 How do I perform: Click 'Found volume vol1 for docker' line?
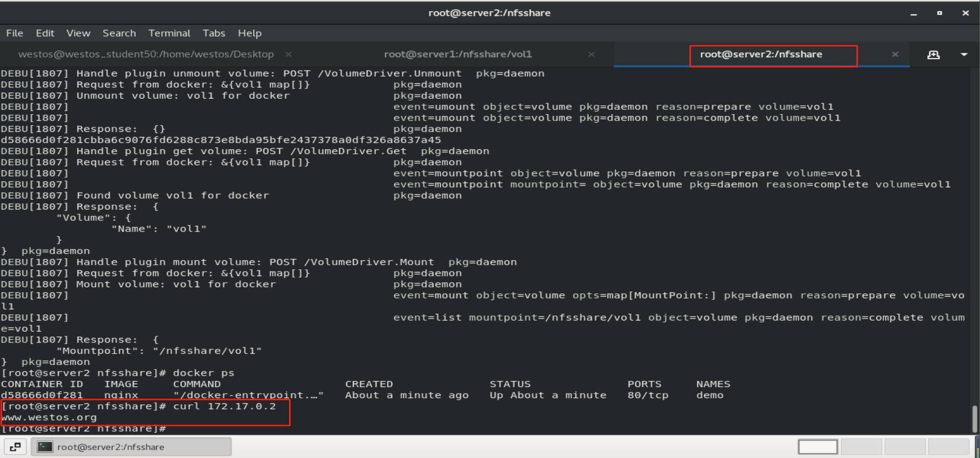[173, 196]
